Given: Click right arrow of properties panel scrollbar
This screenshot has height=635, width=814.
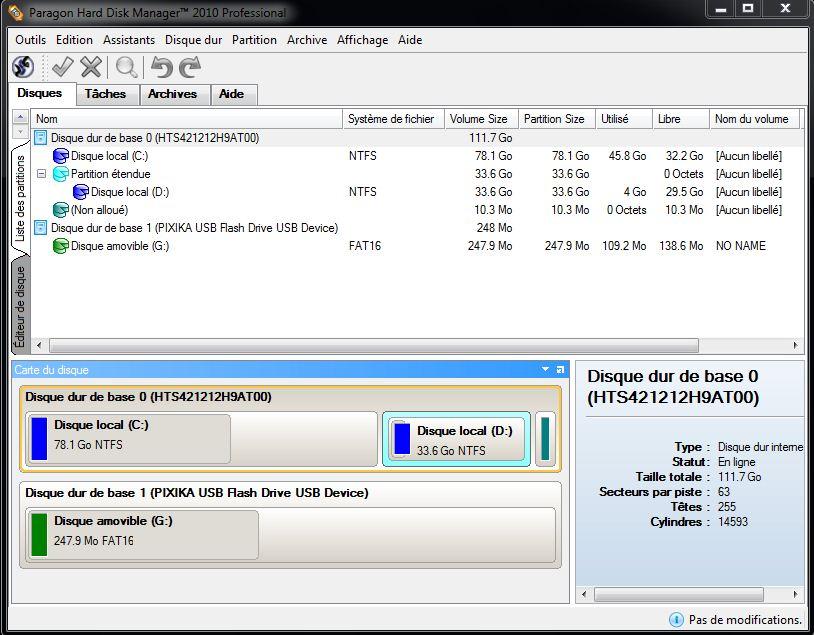Looking at the screenshot, I should (x=795, y=594).
